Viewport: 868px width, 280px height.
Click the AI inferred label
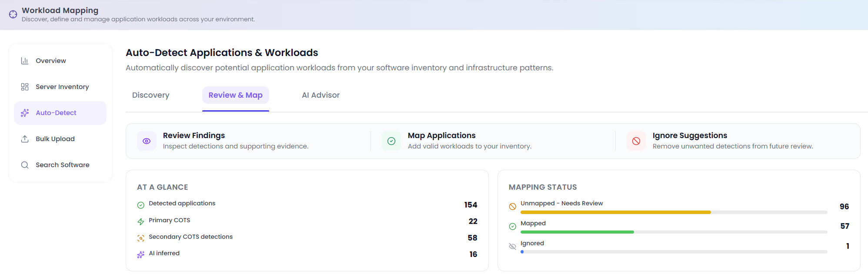(x=164, y=253)
